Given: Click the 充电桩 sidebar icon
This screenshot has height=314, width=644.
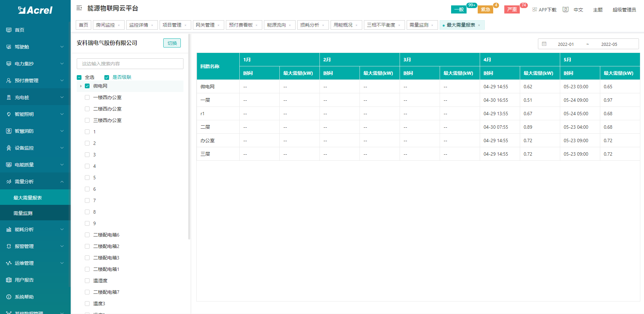Looking at the screenshot, I should [x=9, y=97].
